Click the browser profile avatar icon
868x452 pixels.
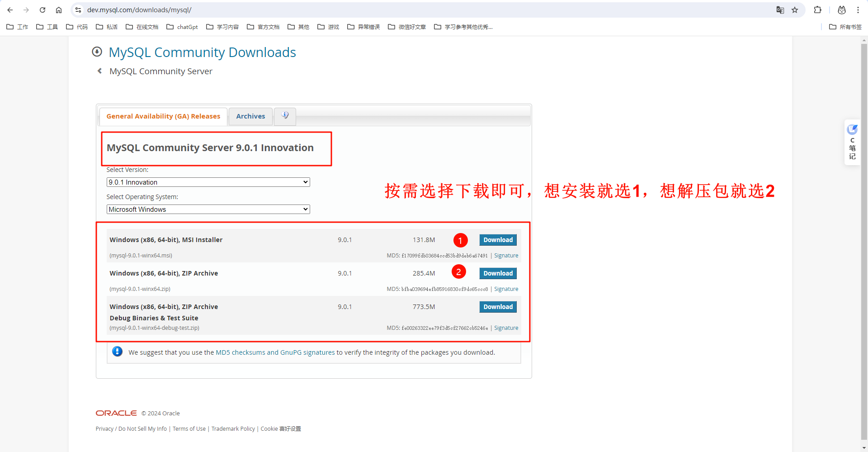click(x=841, y=10)
